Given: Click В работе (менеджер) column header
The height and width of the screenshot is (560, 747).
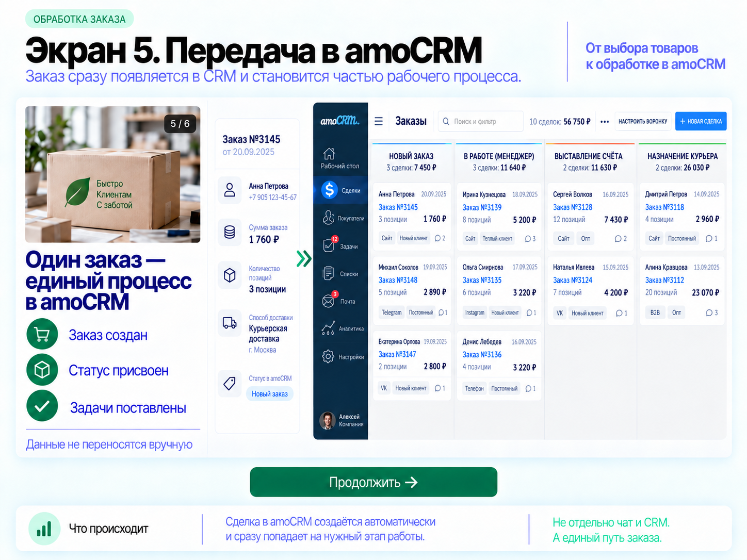Looking at the screenshot, I should pos(499,156).
